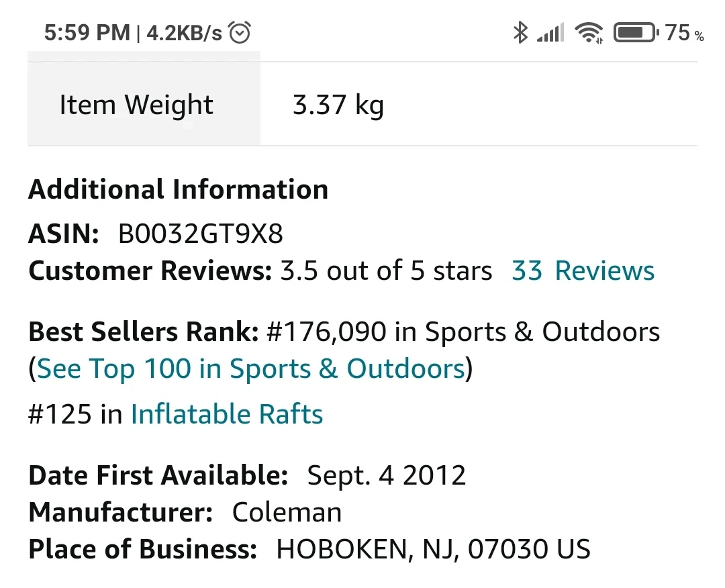The image size is (725, 588).
Task: Select the Item Weight label cell
Action: pos(136,105)
